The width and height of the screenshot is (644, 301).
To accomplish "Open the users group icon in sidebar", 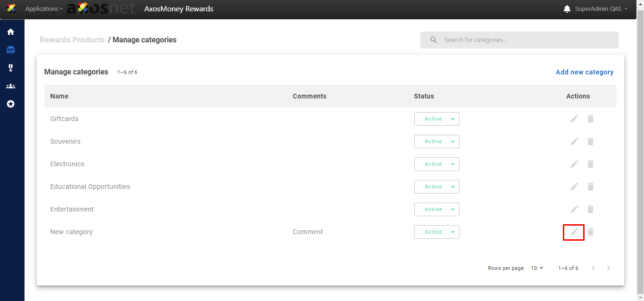I will pyautogui.click(x=10, y=86).
